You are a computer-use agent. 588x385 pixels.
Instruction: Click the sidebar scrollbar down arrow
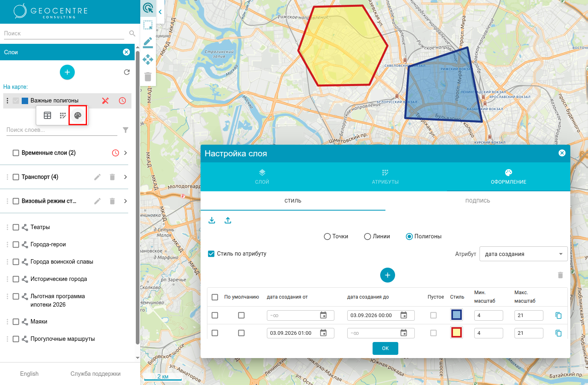pyautogui.click(x=137, y=358)
